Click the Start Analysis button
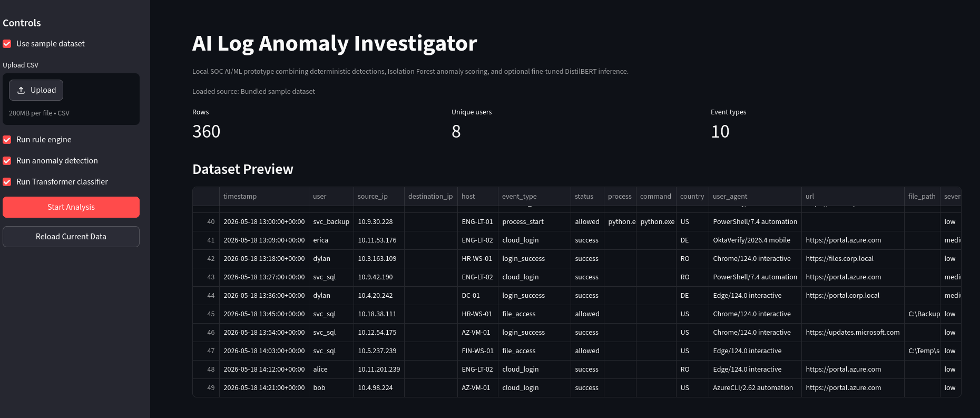980x418 pixels. tap(71, 207)
